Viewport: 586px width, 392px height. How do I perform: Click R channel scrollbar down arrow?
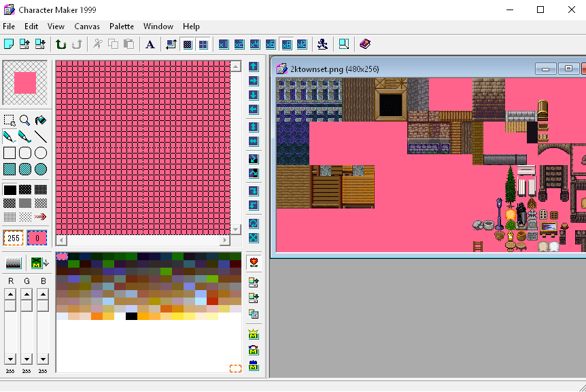pyautogui.click(x=10, y=359)
